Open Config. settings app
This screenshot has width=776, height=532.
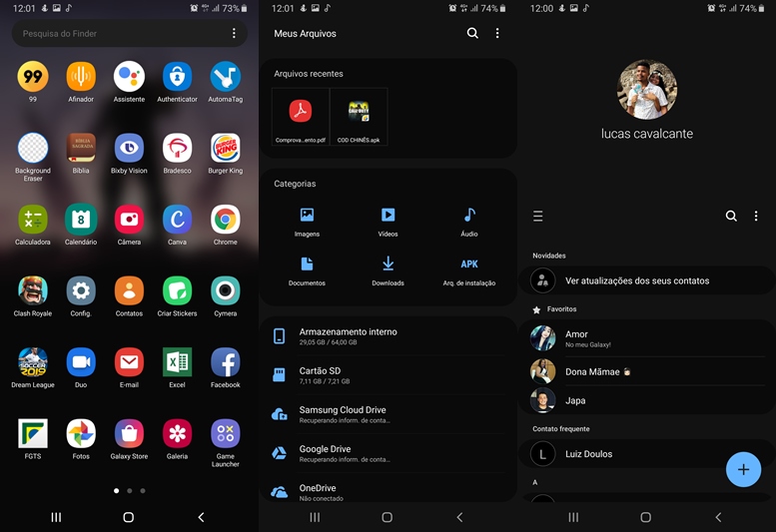[81, 290]
